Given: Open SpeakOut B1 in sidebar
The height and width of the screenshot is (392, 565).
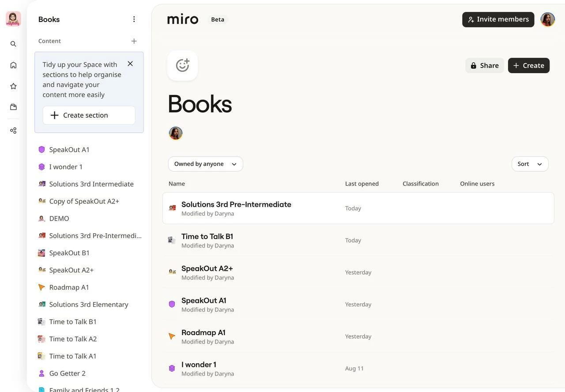Looking at the screenshot, I should click(89, 253).
